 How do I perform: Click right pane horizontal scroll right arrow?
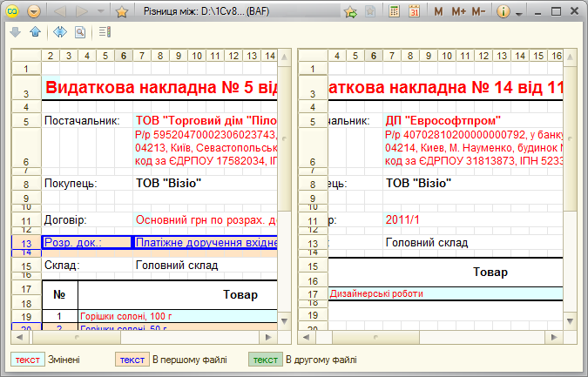pyautogui.click(x=554, y=337)
